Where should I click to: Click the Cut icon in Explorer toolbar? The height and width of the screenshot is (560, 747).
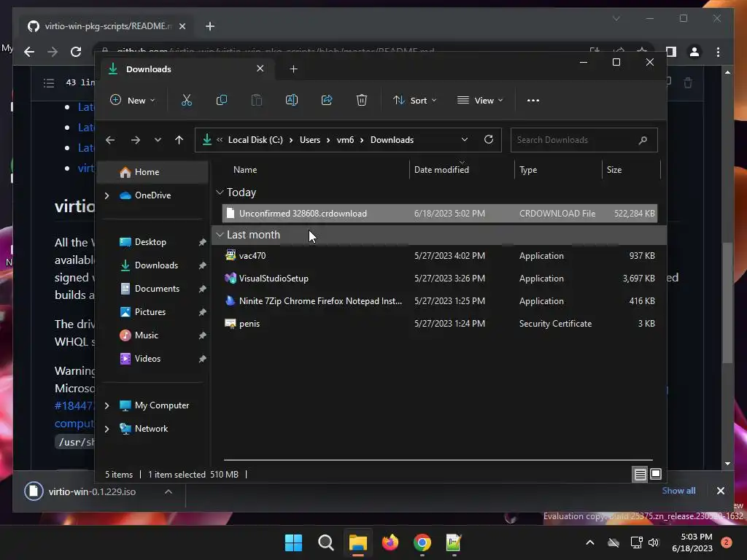point(186,100)
